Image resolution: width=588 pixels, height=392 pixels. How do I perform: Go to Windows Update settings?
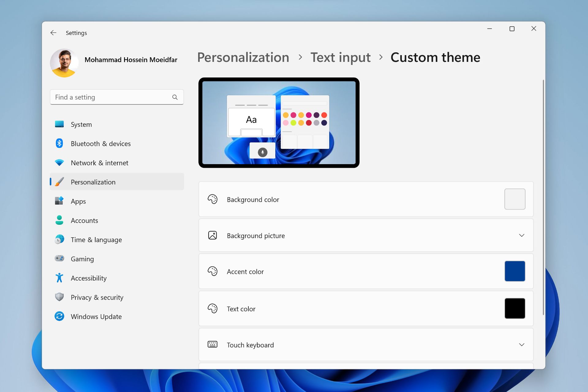coord(117,317)
